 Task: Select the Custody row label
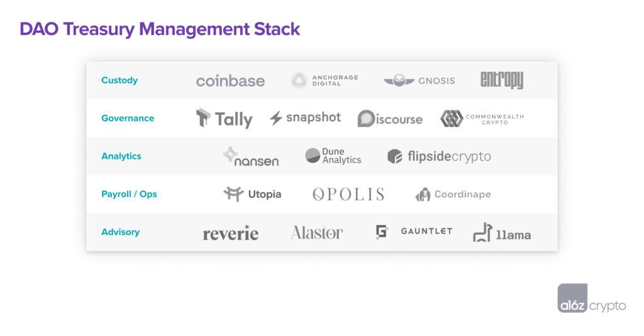[x=119, y=80]
